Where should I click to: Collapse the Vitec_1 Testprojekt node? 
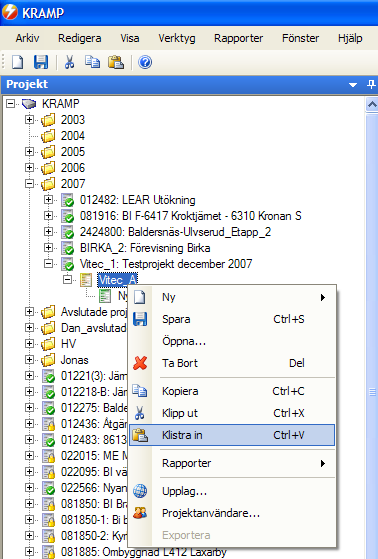click(48, 264)
